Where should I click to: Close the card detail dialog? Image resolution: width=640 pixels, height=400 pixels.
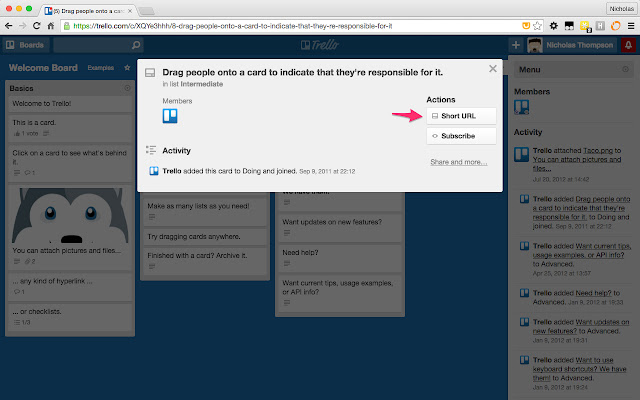point(493,69)
